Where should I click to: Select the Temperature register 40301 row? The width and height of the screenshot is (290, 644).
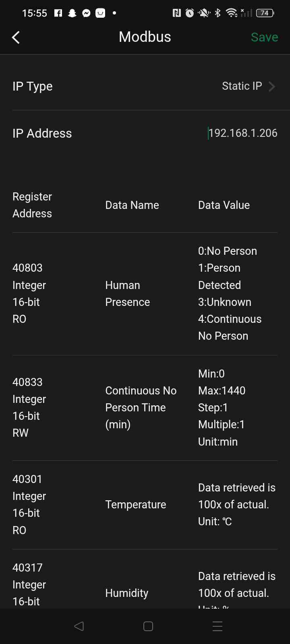pyautogui.click(x=145, y=505)
